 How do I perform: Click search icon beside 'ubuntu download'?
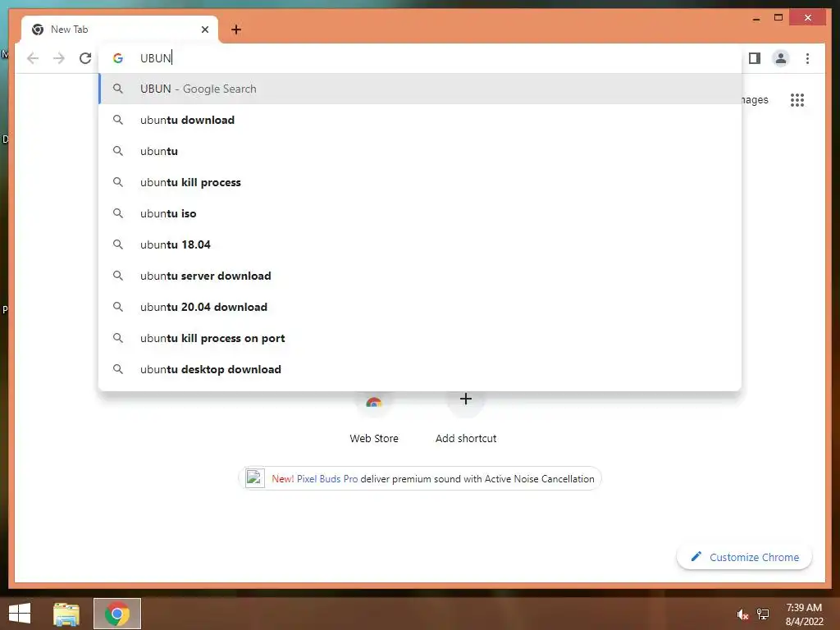(118, 120)
